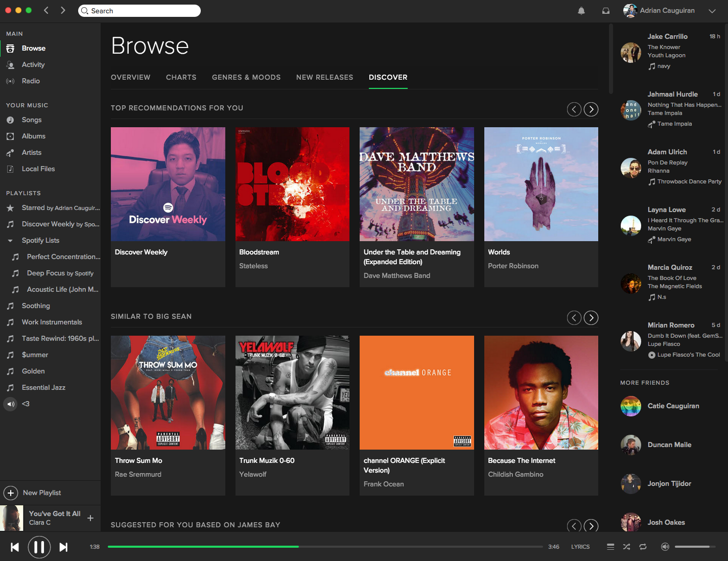Open the Worlds album cover
This screenshot has height=561, width=728.
click(x=541, y=184)
